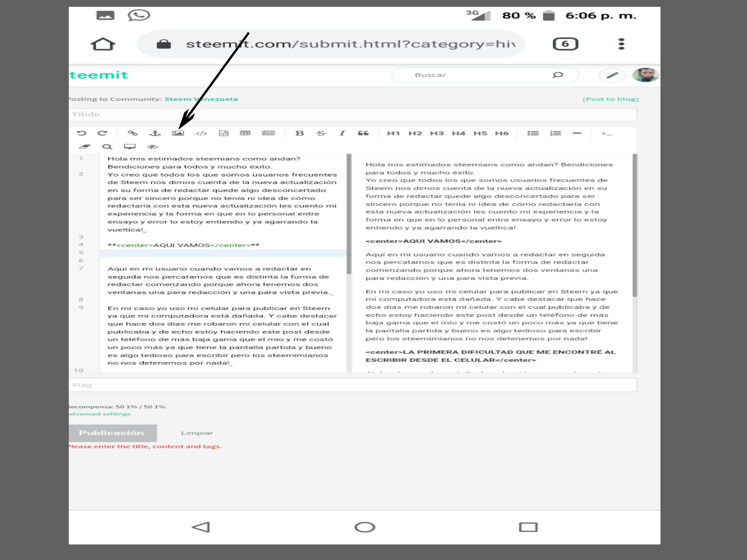Apply bold formatting with the B icon
The image size is (747, 560).
click(299, 133)
